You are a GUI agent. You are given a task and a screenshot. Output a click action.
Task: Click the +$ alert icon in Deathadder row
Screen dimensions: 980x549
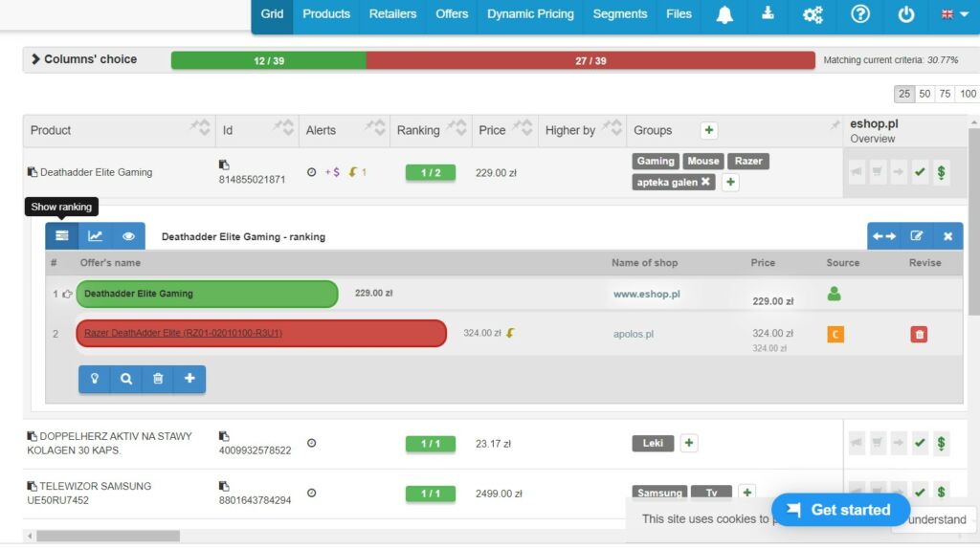pyautogui.click(x=332, y=172)
